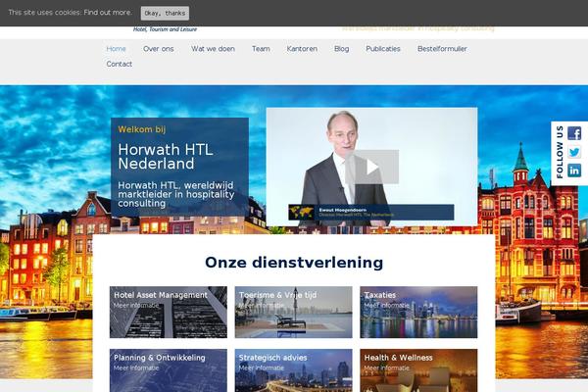The height and width of the screenshot is (392, 588).
Task: Click Meer informatie under Strategisch advies
Action: click(262, 368)
